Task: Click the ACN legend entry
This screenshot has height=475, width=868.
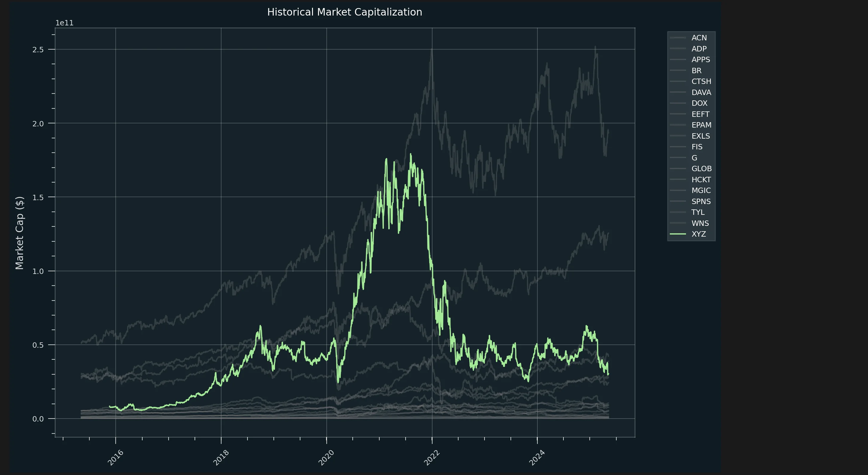Action: (x=699, y=38)
